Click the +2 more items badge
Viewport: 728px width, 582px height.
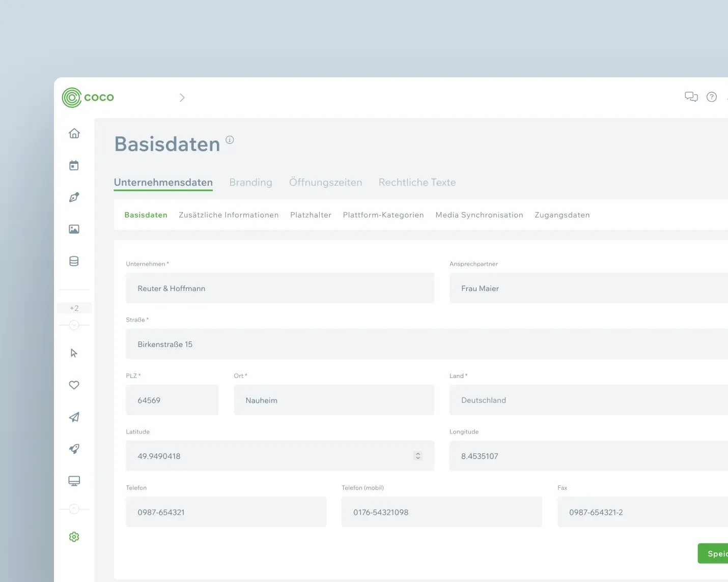[x=74, y=308]
